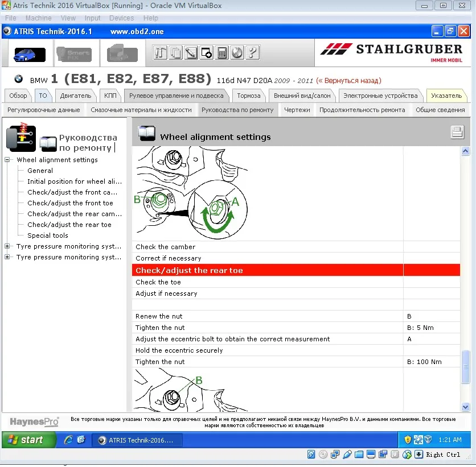Image resolution: width=476 pixels, height=467 pixels.
Task: Expand the first Tyre pressure monitoring node
Action: pyautogui.click(x=7, y=246)
